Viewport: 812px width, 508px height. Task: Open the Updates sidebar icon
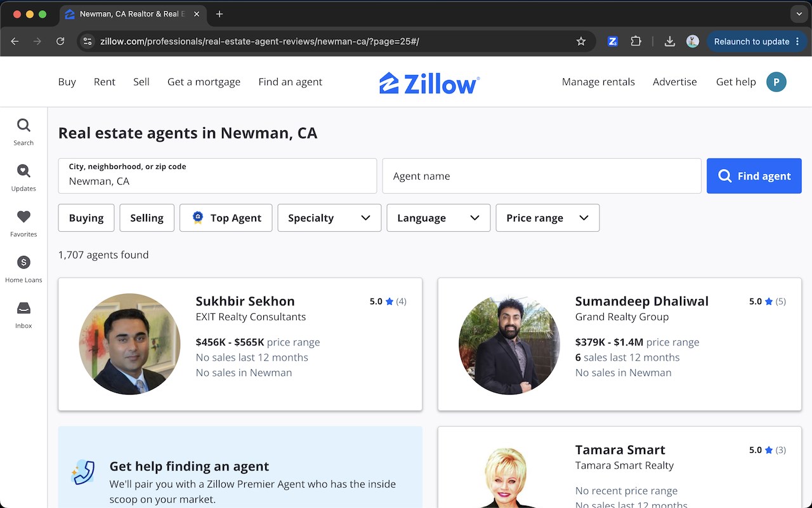tap(23, 178)
